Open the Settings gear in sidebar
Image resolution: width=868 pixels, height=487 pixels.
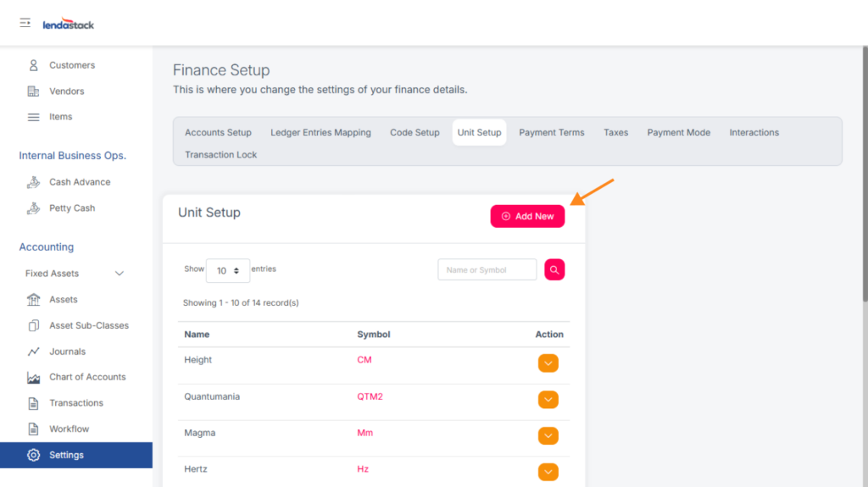pyautogui.click(x=34, y=455)
